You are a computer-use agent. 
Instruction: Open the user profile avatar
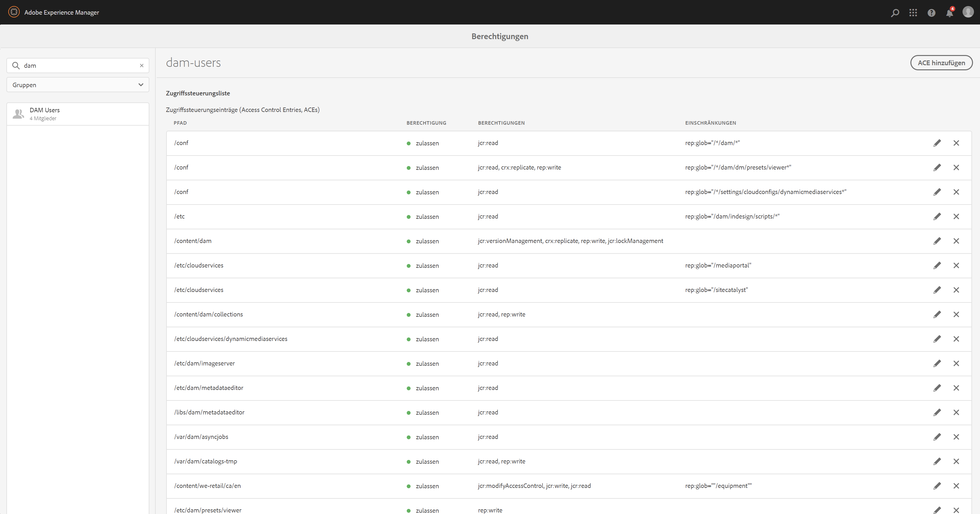tap(968, 12)
